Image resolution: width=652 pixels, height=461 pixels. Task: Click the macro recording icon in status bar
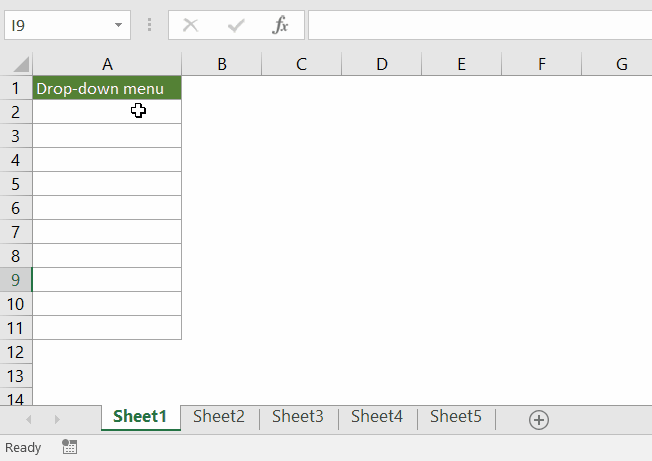pyautogui.click(x=69, y=447)
